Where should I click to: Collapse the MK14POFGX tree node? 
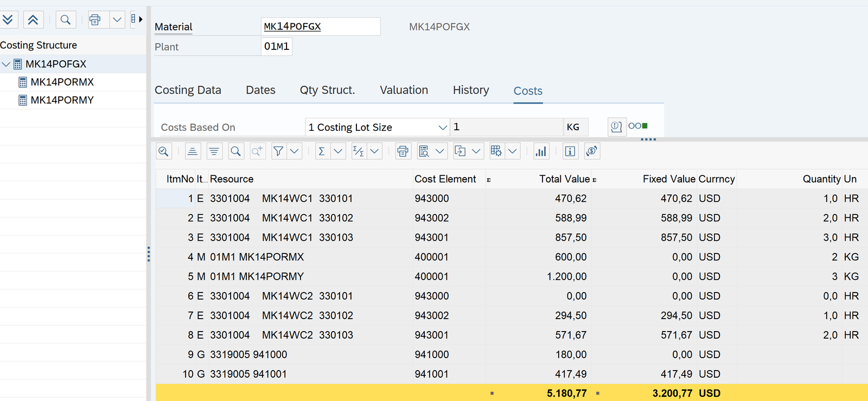(6, 64)
